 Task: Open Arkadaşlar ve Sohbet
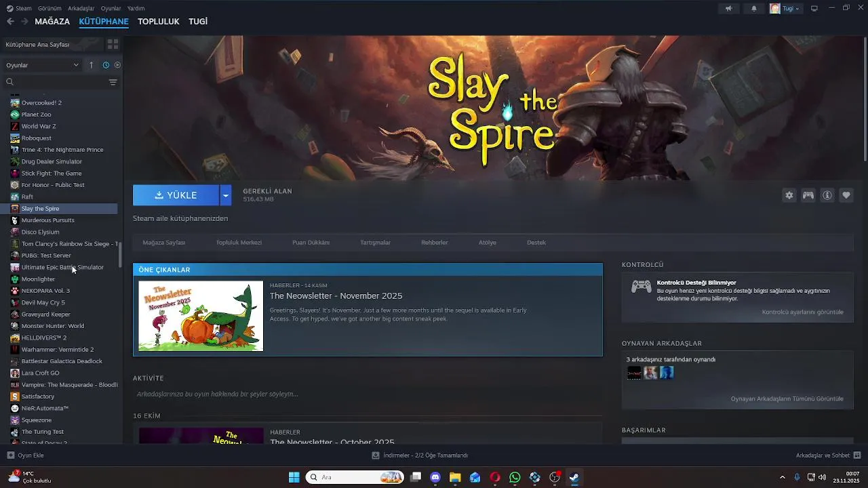pyautogui.click(x=828, y=455)
